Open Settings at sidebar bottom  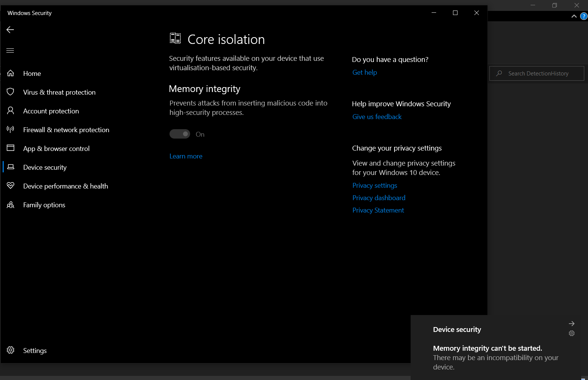coord(35,350)
